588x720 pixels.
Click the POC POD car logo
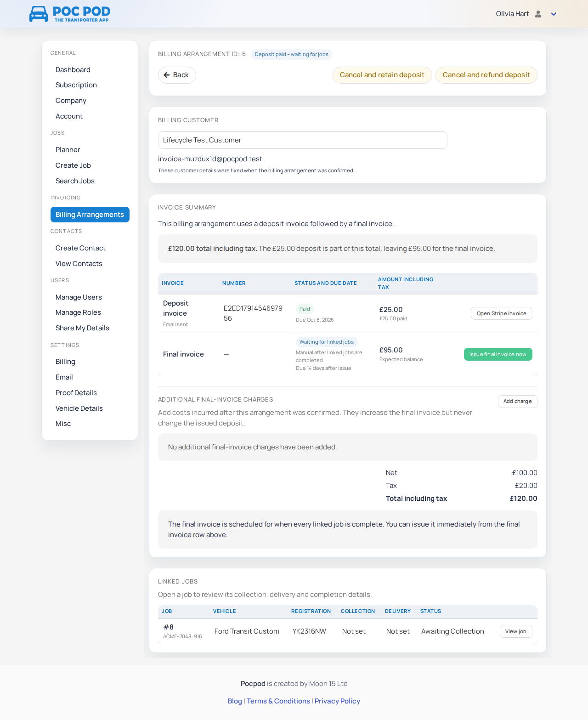click(70, 14)
